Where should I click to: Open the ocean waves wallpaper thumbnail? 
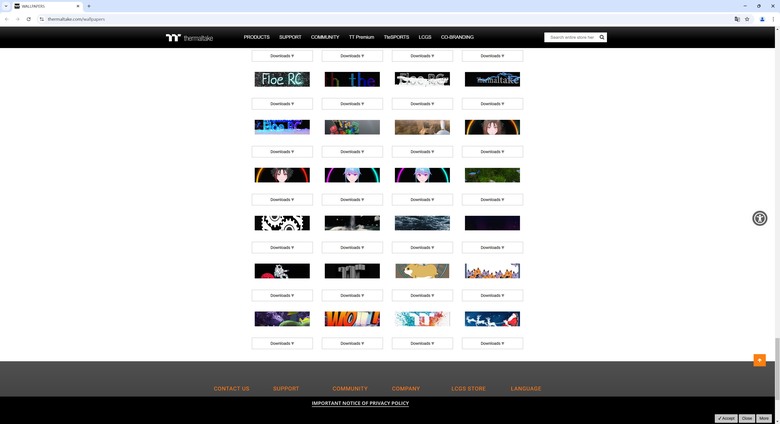[422, 223]
